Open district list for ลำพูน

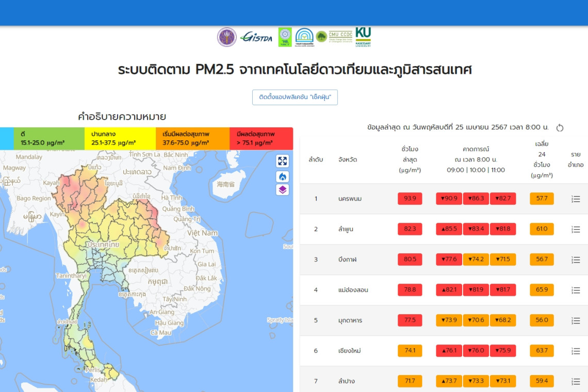pos(576,230)
